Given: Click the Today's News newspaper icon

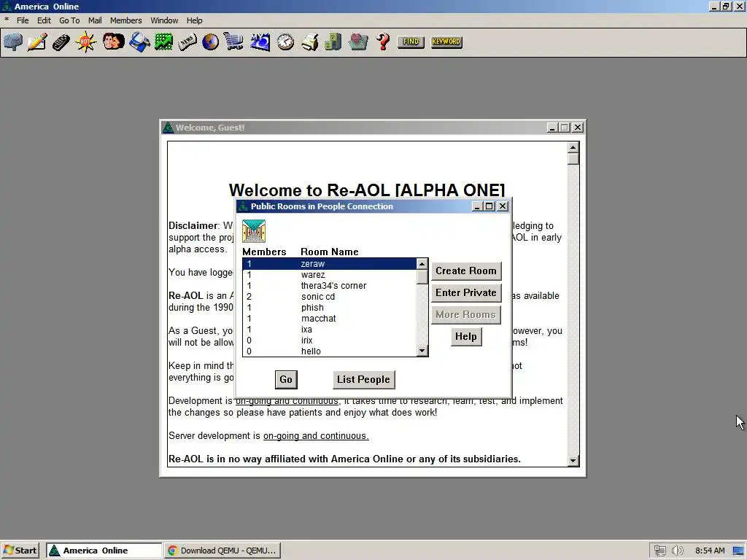Looking at the screenshot, I should [x=187, y=42].
